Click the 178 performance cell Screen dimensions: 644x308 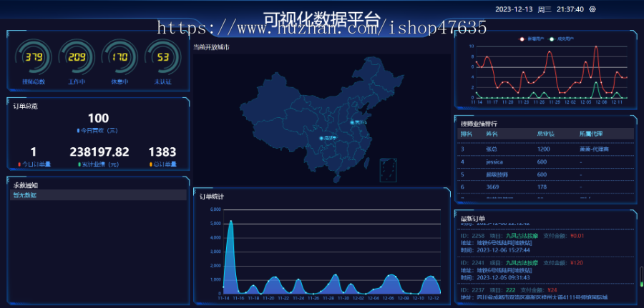(x=542, y=187)
